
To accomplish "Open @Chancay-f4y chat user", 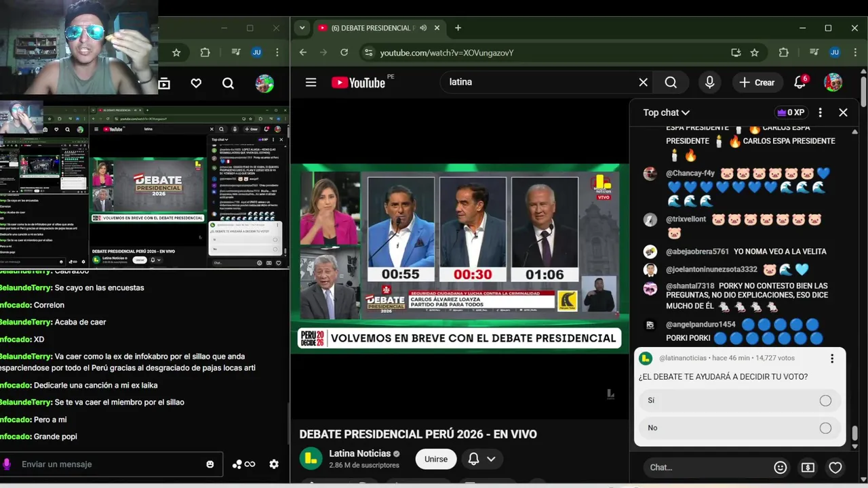I will pyautogui.click(x=690, y=174).
